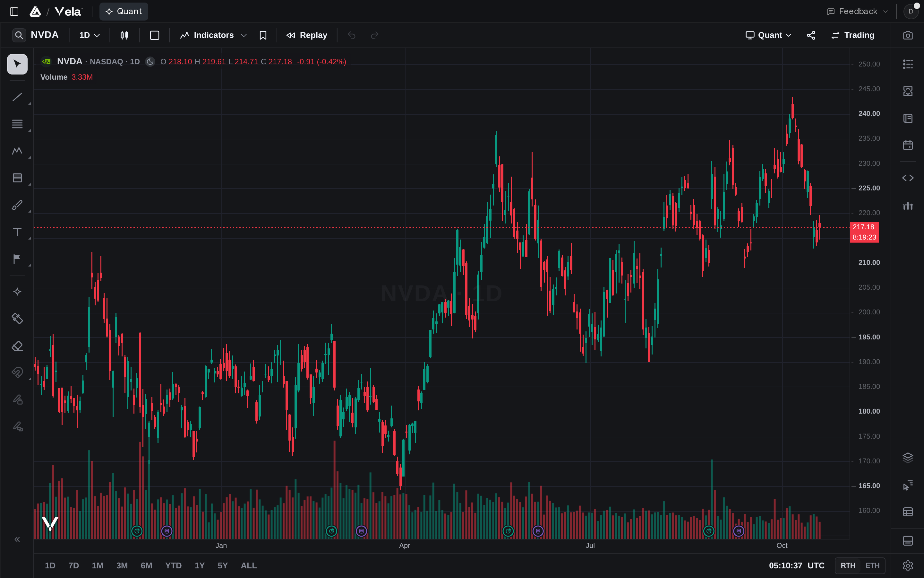Image resolution: width=924 pixels, height=578 pixels.
Task: Switch session to RTH
Action: (x=848, y=565)
